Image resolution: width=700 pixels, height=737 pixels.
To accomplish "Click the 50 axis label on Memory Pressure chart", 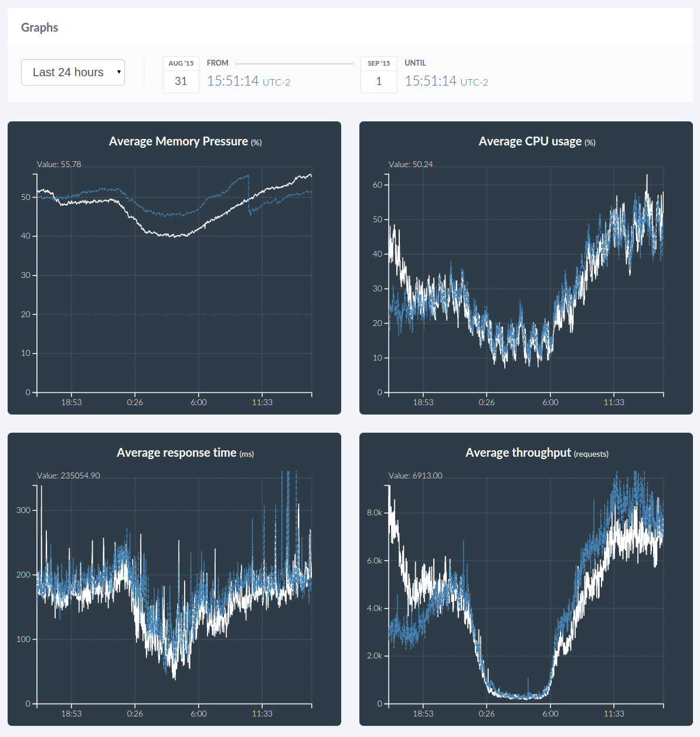I will [26, 197].
